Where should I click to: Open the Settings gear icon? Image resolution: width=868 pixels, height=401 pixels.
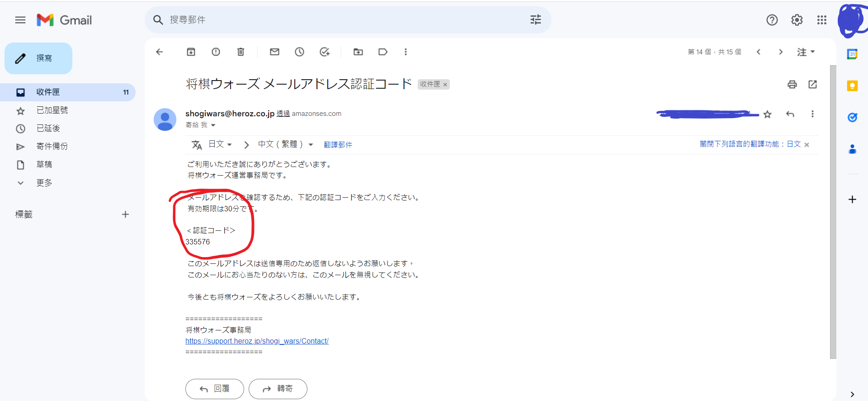(797, 20)
